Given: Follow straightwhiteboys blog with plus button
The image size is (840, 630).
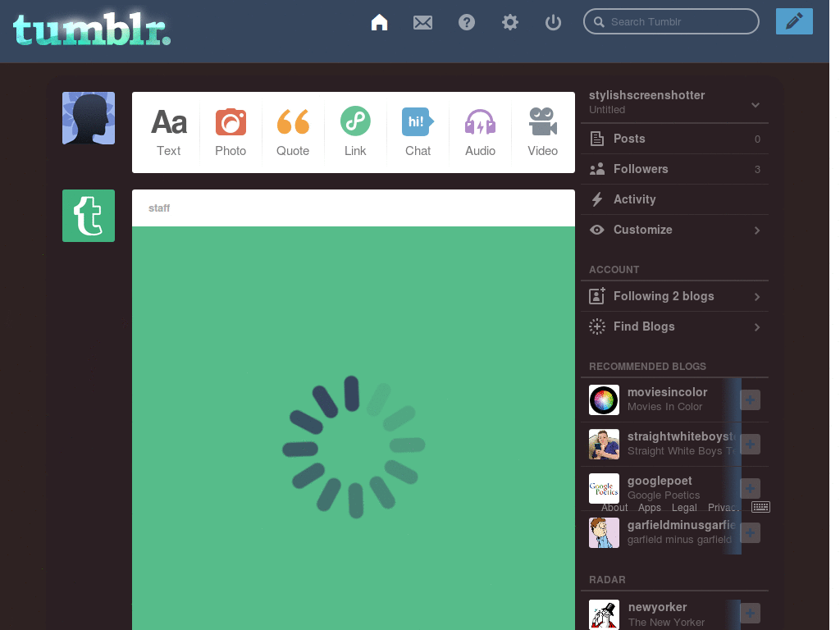Looking at the screenshot, I should [750, 444].
